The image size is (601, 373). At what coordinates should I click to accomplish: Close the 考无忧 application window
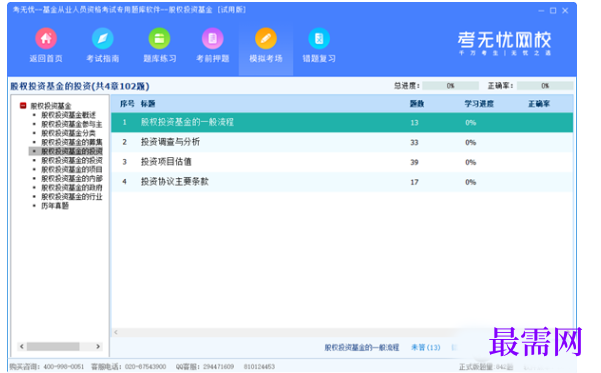(x=565, y=11)
